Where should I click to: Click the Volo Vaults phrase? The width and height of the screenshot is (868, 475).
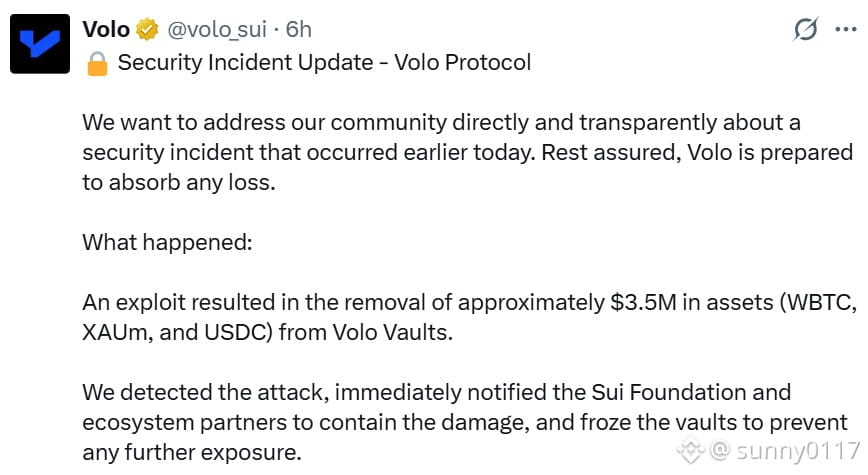coord(392,333)
